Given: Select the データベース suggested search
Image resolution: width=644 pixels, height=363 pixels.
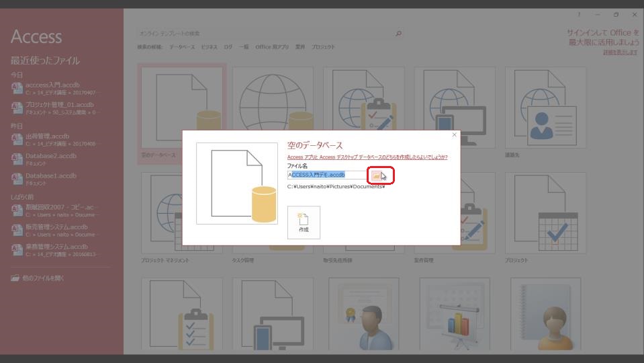Looking at the screenshot, I should (182, 47).
